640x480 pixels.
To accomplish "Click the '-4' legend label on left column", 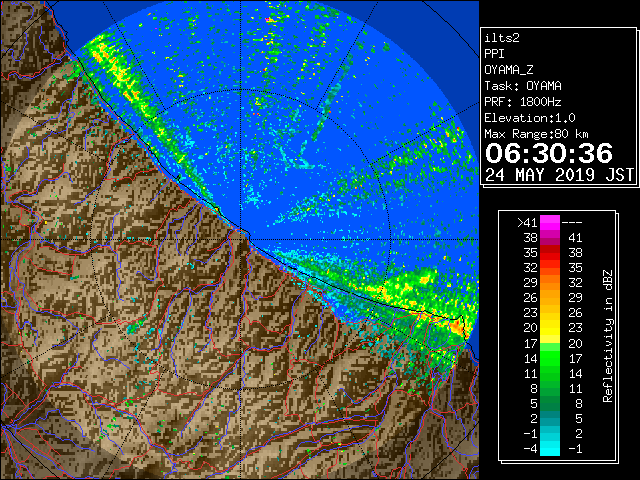I will [x=530, y=448].
